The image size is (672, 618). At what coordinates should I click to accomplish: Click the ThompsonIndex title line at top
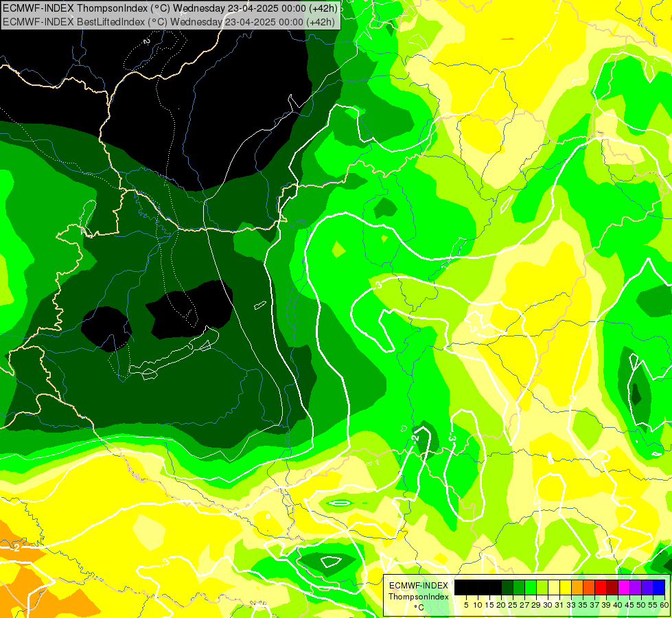[x=170, y=8]
